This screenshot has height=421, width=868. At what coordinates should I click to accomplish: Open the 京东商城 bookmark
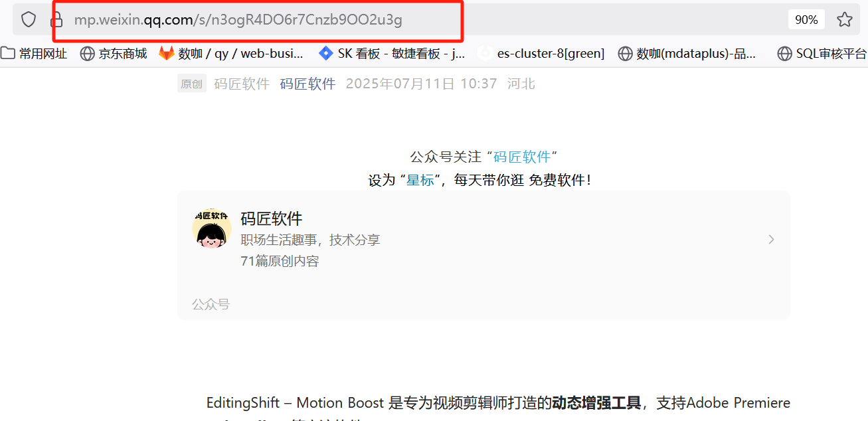click(114, 54)
